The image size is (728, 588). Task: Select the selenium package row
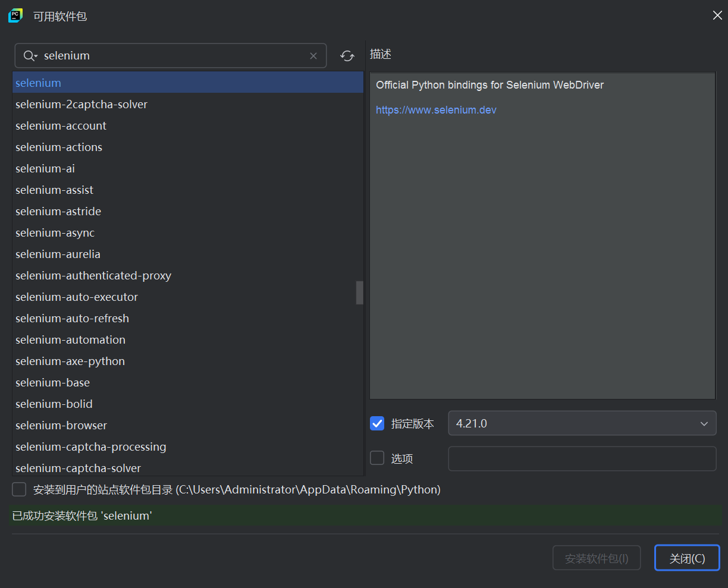click(188, 83)
